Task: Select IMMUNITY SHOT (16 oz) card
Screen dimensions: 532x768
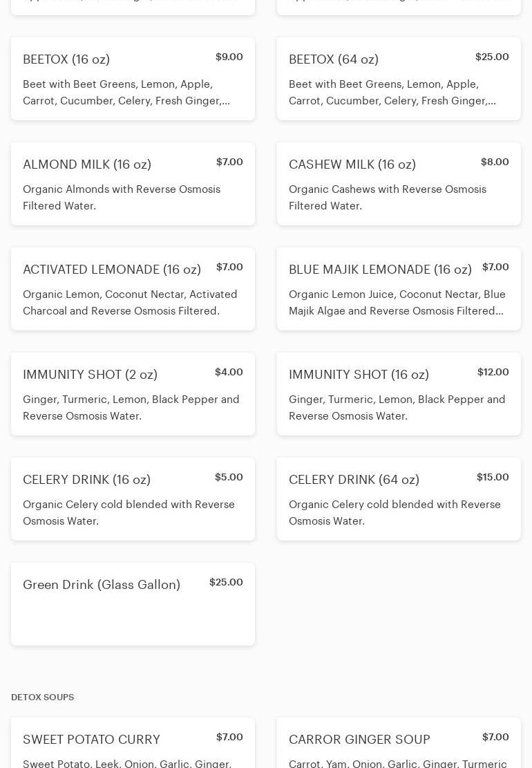Action: click(399, 394)
